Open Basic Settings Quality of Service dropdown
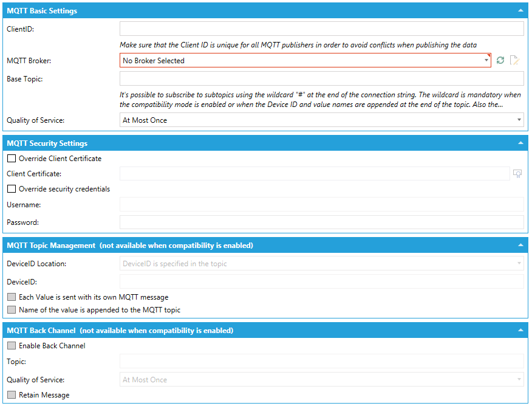 coord(321,120)
